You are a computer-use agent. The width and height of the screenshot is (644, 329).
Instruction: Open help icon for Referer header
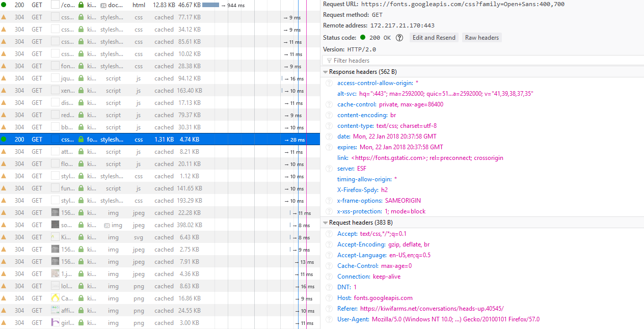(x=329, y=309)
